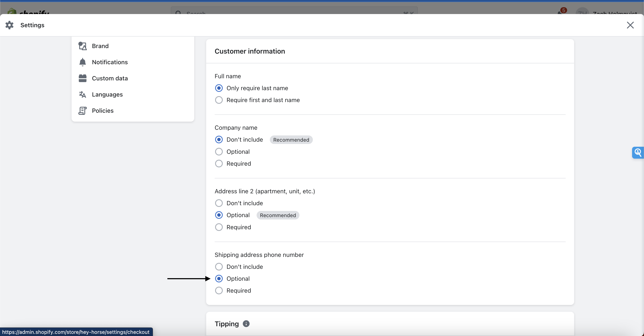Set shipping phone number to Required
Screen dimensions: 644x336
[x=219, y=290]
